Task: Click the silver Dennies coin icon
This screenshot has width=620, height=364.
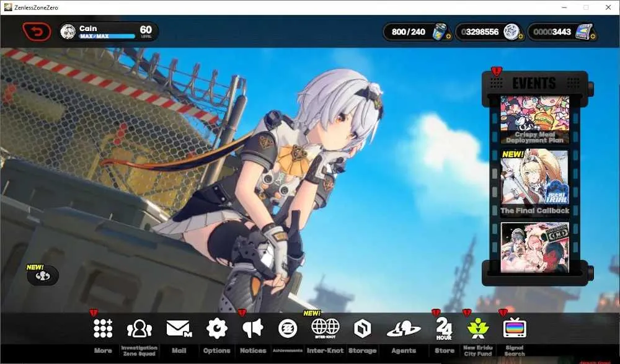Action: (511, 32)
